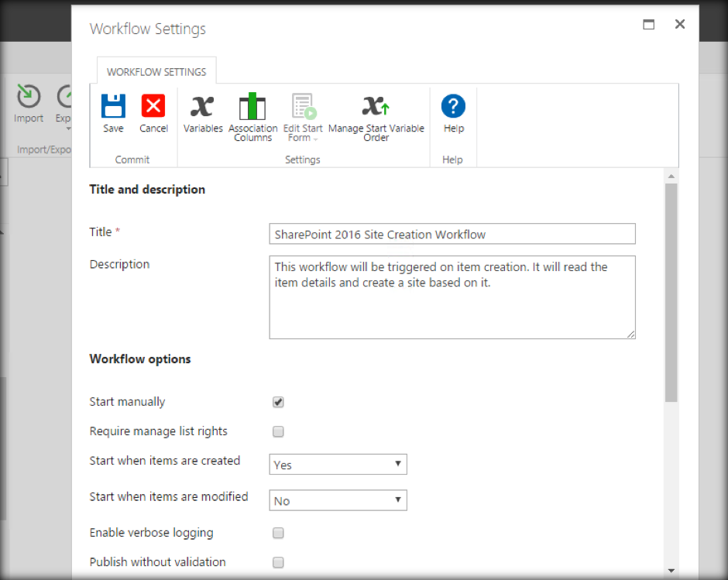Close the Workflow Settings dialog

(680, 24)
